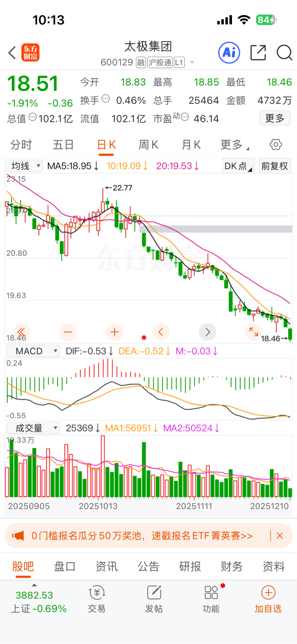This screenshot has height=644, width=297.
Task: Expand chart to fullscreen icon
Action: pos(254,332)
